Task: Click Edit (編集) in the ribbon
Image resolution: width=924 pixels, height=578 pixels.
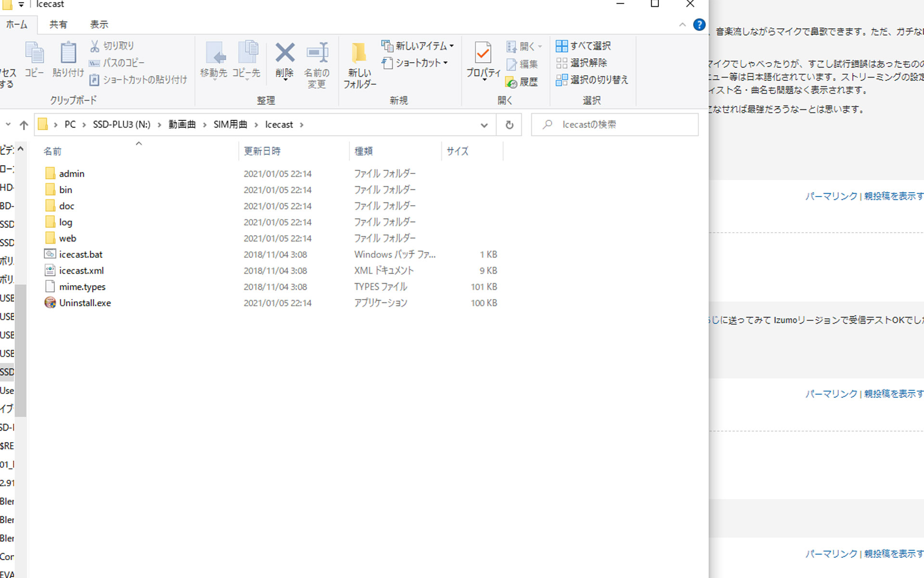Action: pyautogui.click(x=522, y=64)
